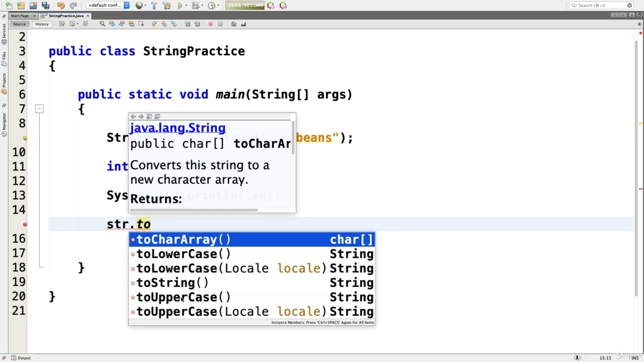Image resolution: width=644 pixels, height=362 pixels.
Task: Click the memory usage indicator bar
Action: click(245, 6)
